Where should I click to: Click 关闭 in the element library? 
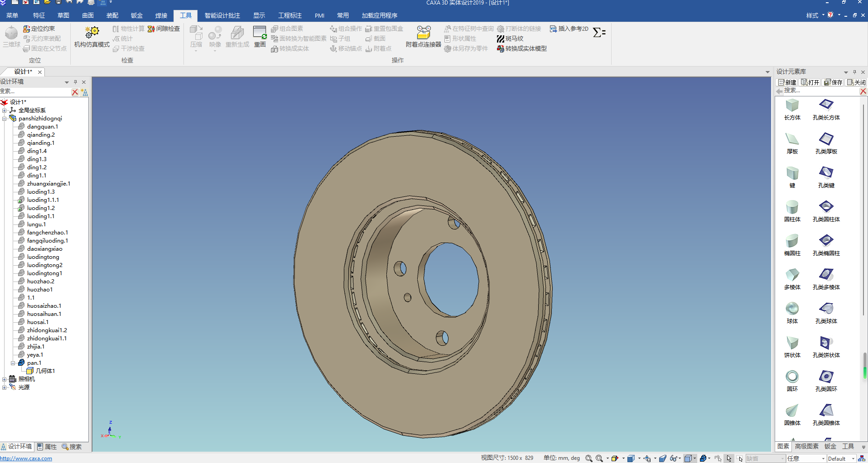(857, 82)
